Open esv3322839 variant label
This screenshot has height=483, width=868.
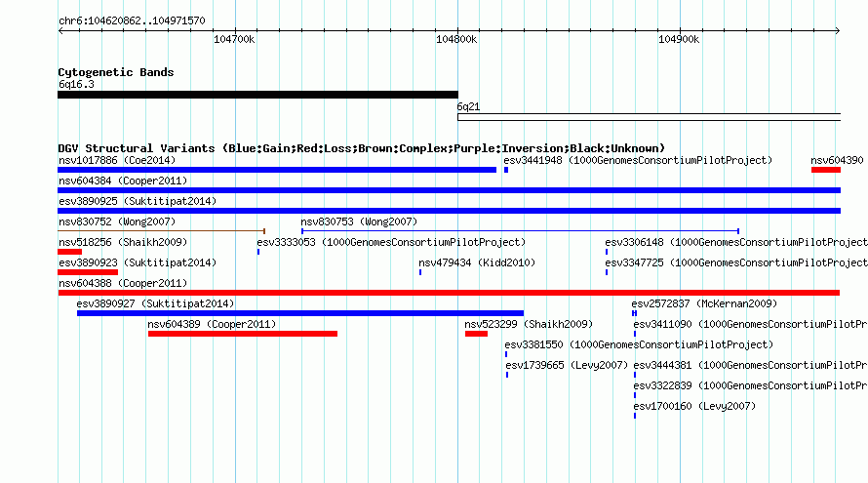(x=750, y=385)
